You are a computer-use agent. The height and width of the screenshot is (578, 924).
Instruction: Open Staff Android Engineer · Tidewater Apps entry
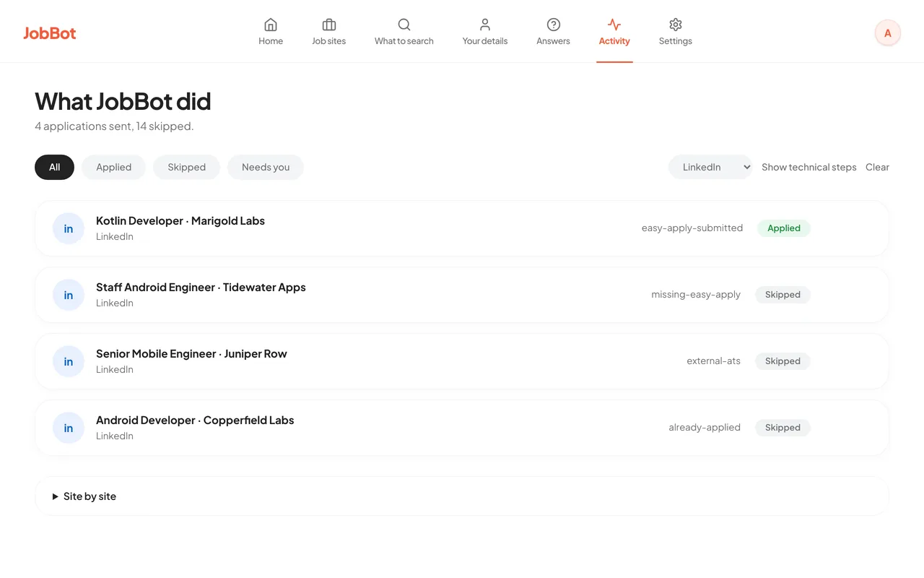(x=462, y=295)
